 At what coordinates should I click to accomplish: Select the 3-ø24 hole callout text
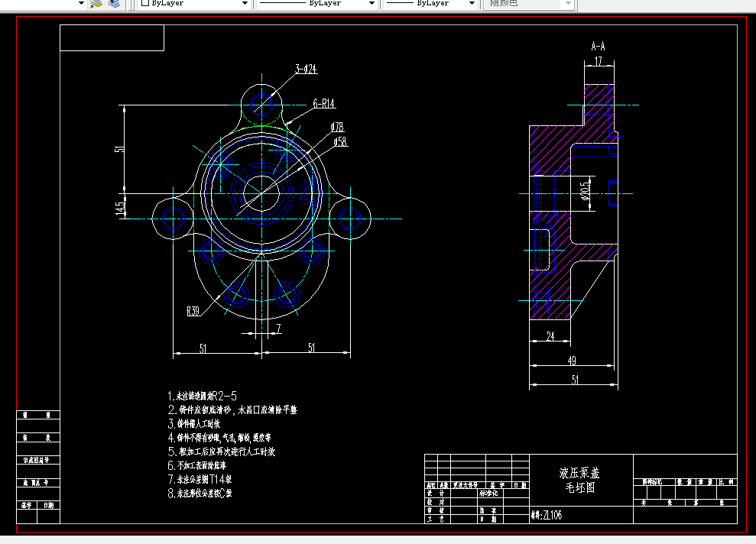point(307,69)
